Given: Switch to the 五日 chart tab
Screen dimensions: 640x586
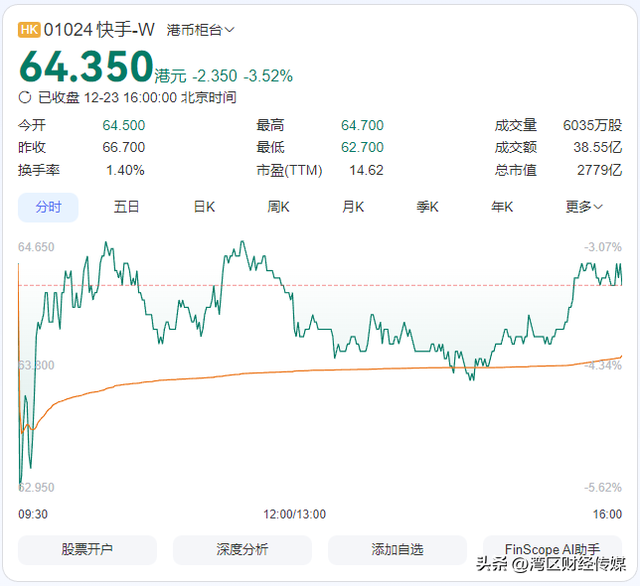Looking at the screenshot, I should [126, 207].
